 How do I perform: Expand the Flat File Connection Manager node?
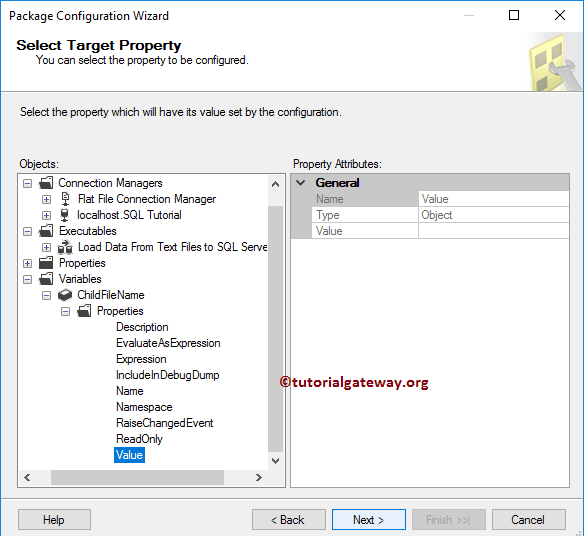(x=46, y=200)
